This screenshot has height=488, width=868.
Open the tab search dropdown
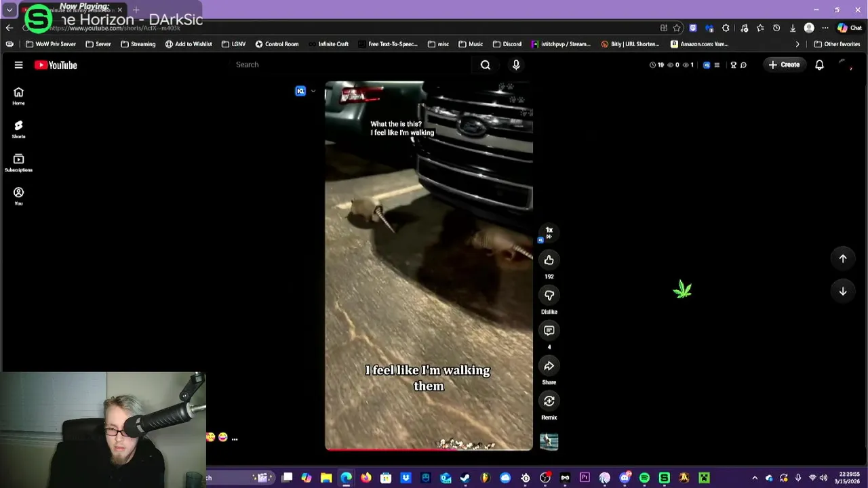[x=9, y=9]
